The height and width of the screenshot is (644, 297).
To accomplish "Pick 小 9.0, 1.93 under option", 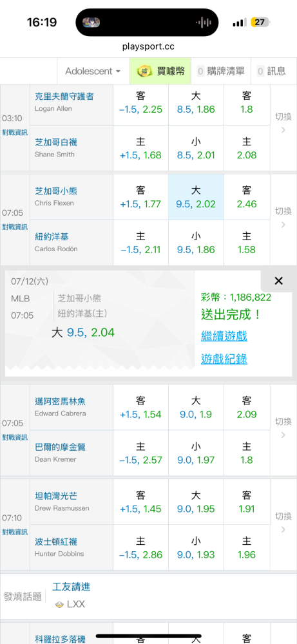I will (x=196, y=547).
